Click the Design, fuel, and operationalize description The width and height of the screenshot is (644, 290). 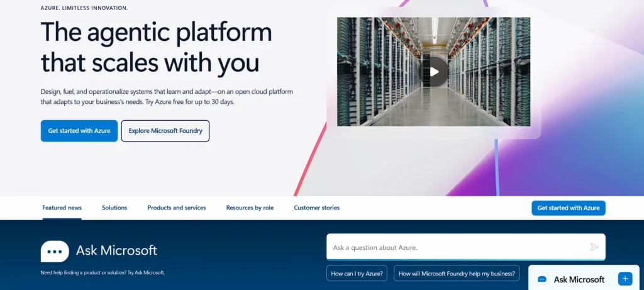167,96
